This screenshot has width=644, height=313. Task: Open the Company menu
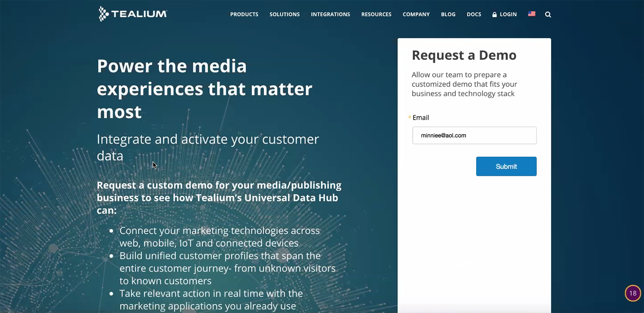416,14
